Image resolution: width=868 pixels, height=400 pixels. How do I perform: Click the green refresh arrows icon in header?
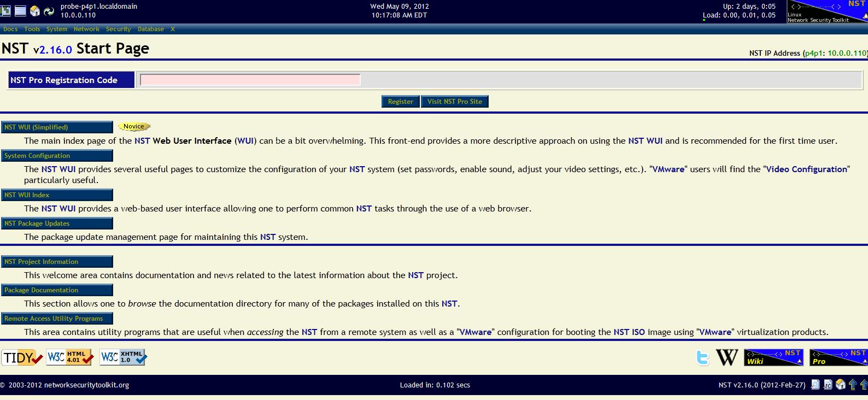point(49,11)
